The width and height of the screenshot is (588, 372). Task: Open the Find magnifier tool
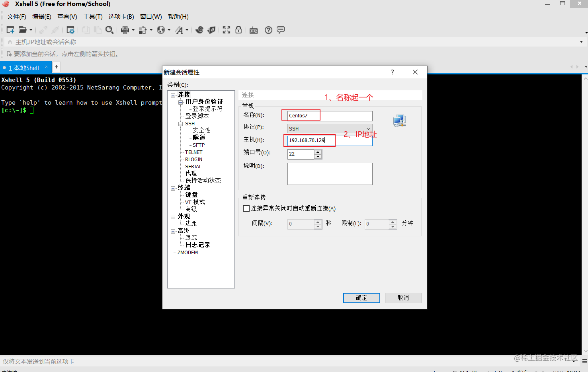click(x=109, y=30)
